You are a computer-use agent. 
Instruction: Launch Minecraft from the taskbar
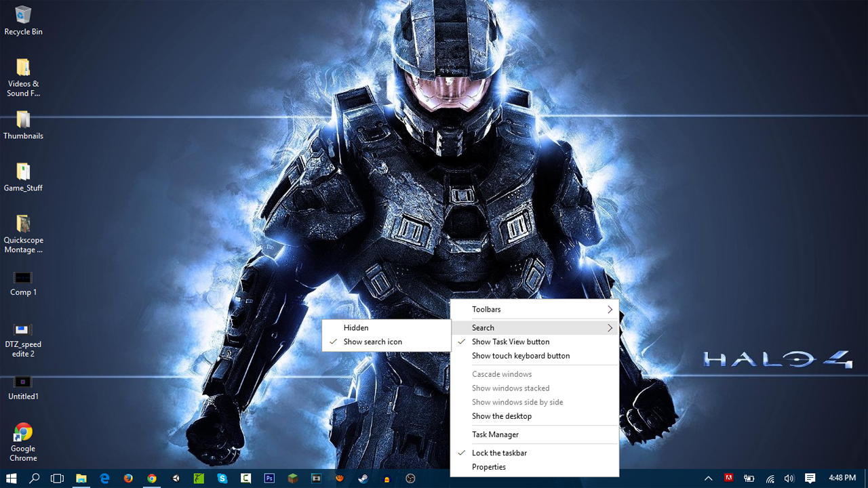tap(293, 479)
